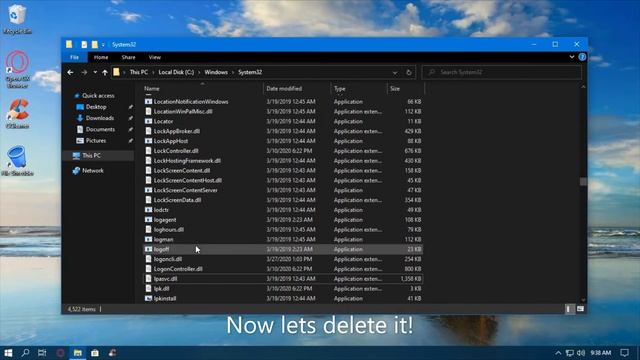Select Quick access in navigation pane
640x360 pixels.
point(98,96)
